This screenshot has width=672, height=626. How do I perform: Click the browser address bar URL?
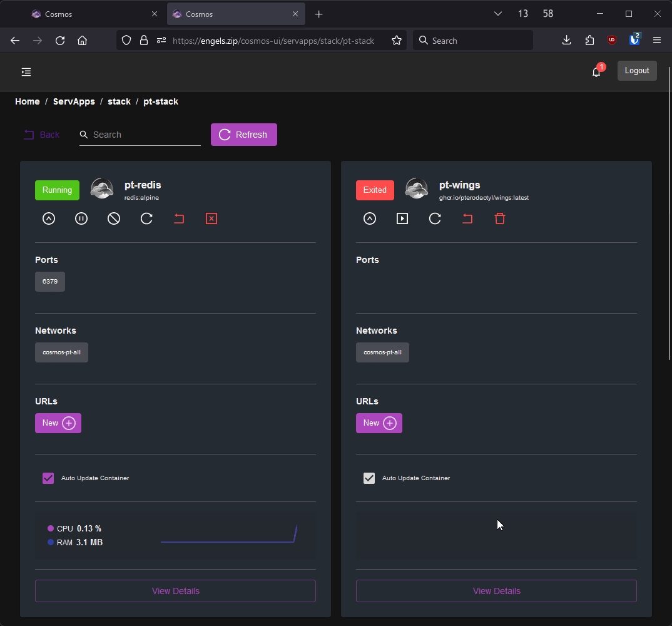point(273,41)
